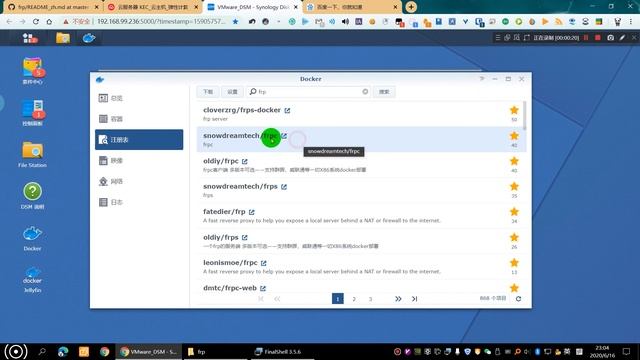Viewport: 640px width, 360px height.
Task: Switch to the Baidu browser tab
Action: point(352,7)
